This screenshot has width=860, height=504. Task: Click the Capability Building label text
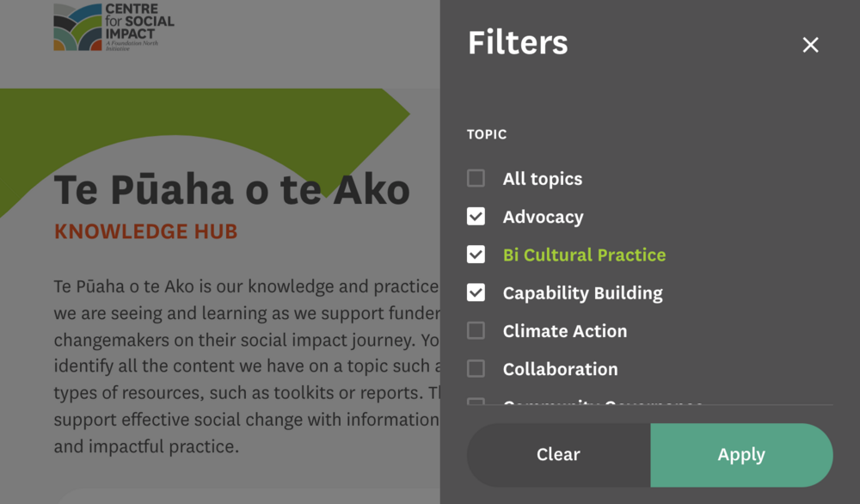pos(582,292)
